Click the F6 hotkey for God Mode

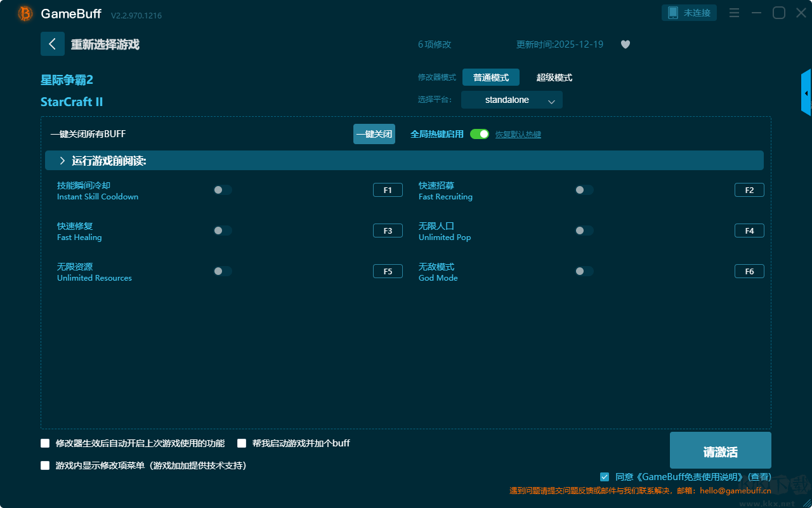coord(749,271)
